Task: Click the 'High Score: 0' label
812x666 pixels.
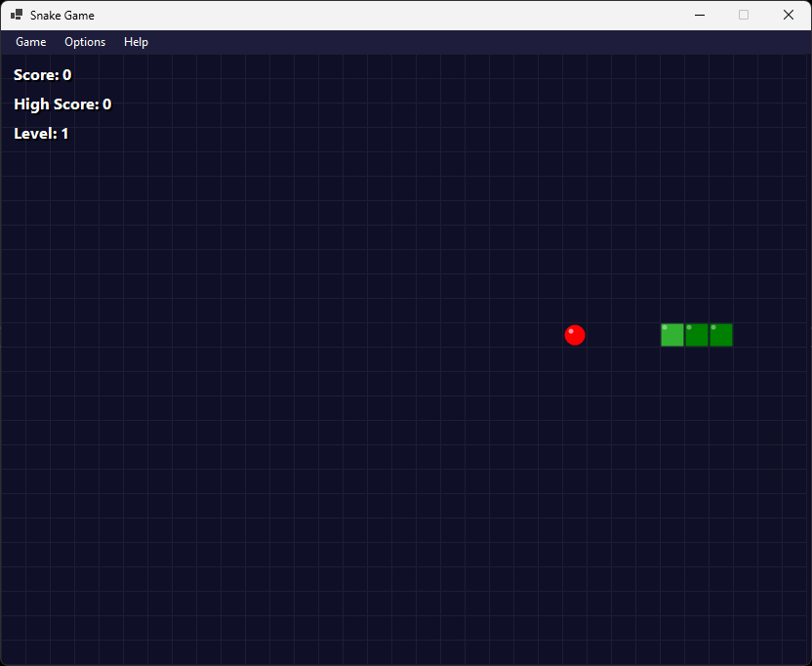Action: coord(62,104)
